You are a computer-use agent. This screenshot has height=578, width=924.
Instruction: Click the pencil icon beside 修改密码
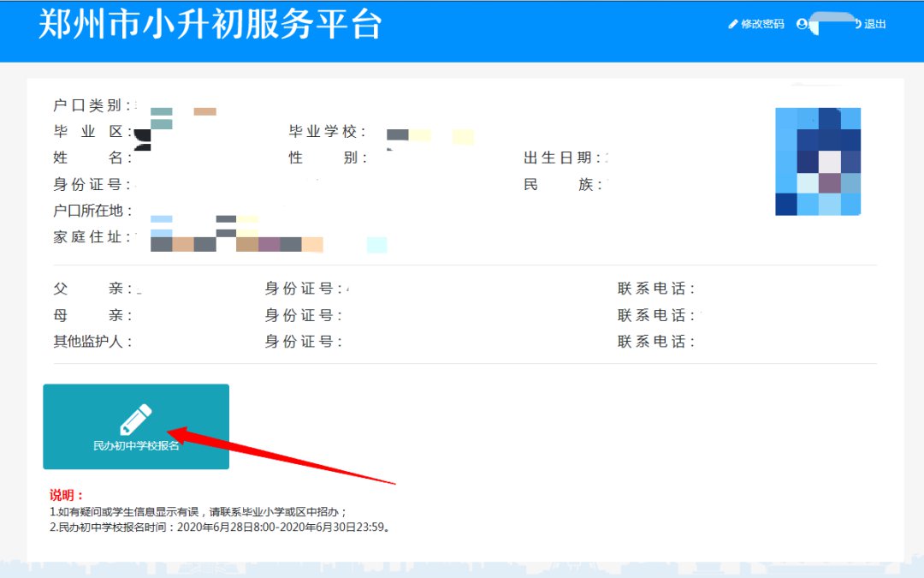tap(732, 24)
